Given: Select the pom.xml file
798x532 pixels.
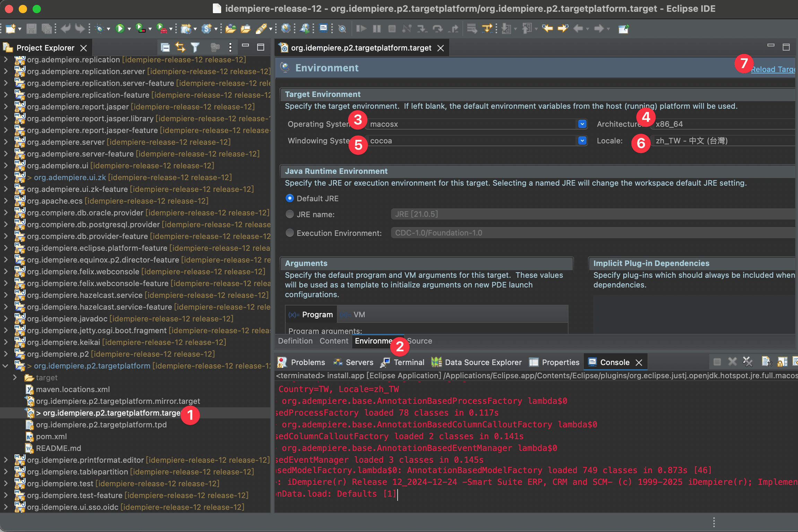Looking at the screenshot, I should 51,436.
